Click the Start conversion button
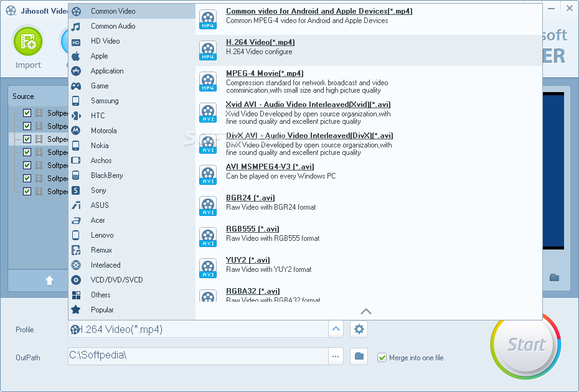This screenshot has height=392, width=579. [526, 345]
